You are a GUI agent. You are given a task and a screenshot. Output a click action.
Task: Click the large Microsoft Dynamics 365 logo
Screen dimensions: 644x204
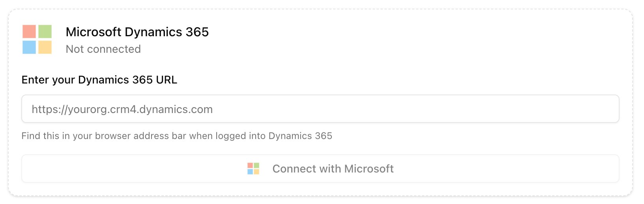(x=37, y=39)
